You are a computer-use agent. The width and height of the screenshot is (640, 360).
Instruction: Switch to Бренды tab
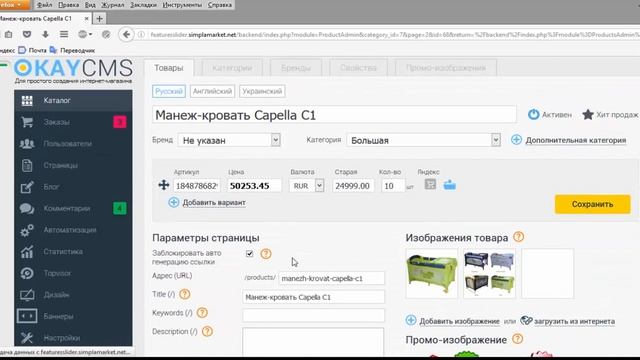pyautogui.click(x=296, y=68)
